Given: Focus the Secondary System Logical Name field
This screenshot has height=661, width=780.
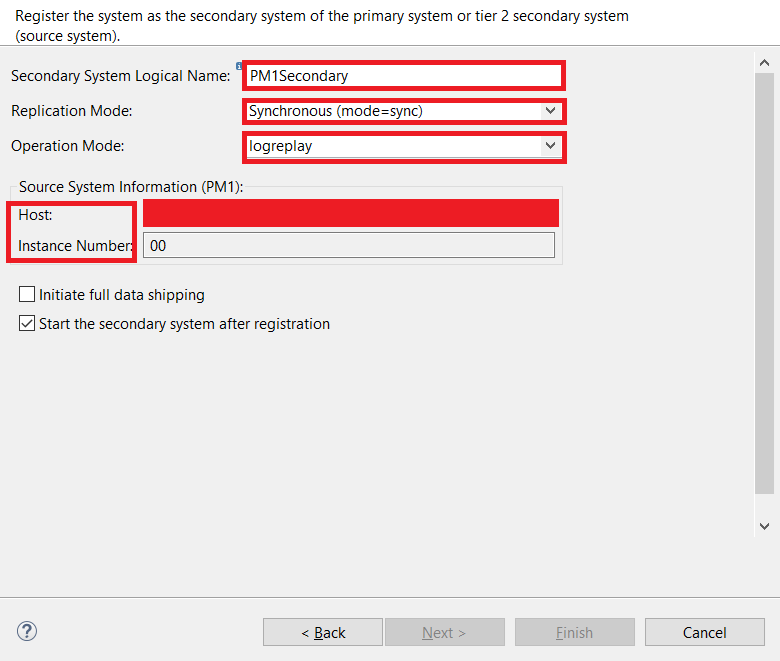Looking at the screenshot, I should click(x=404, y=76).
